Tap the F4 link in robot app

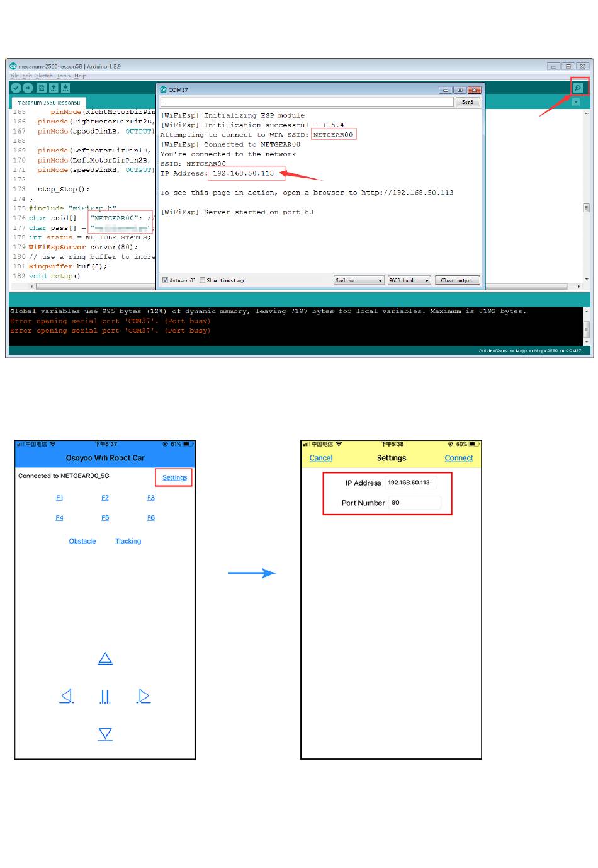click(x=59, y=518)
